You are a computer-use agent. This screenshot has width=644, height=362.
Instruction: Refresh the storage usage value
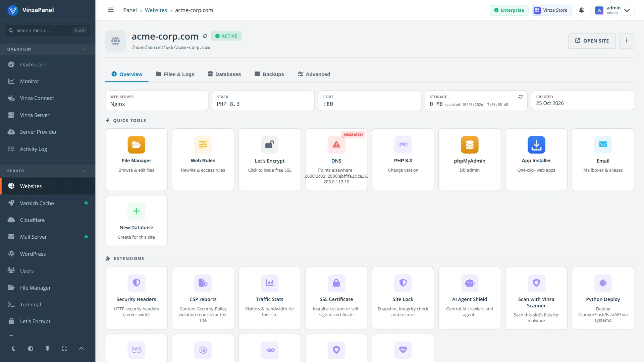tap(520, 97)
